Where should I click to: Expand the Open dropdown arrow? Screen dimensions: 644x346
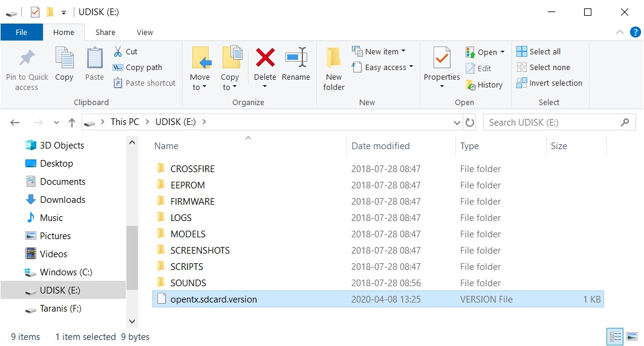503,52
